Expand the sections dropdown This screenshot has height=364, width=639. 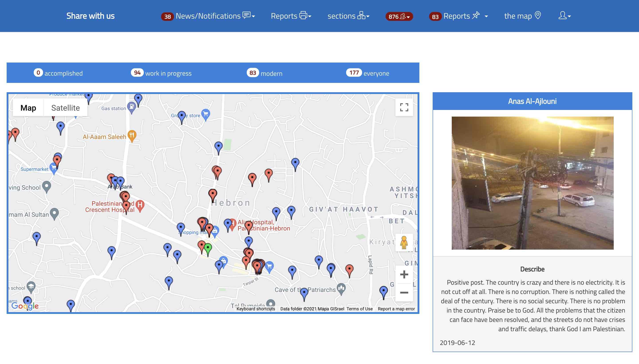348,16
